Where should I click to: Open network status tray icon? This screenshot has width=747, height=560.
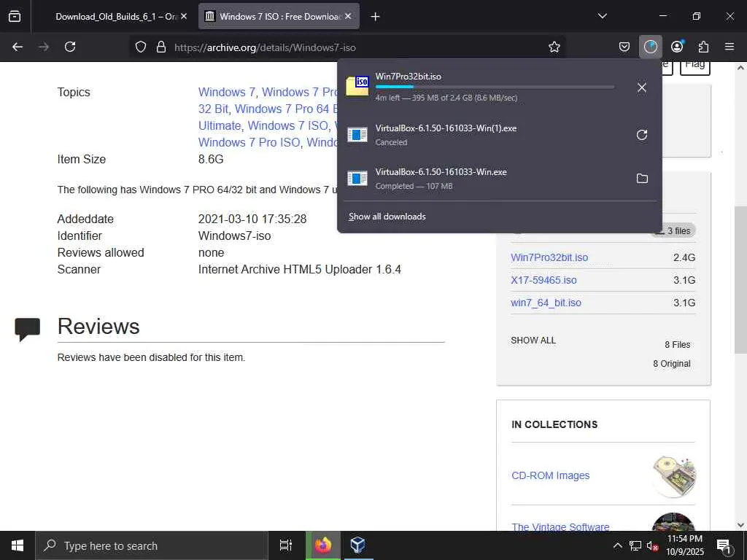click(635, 545)
